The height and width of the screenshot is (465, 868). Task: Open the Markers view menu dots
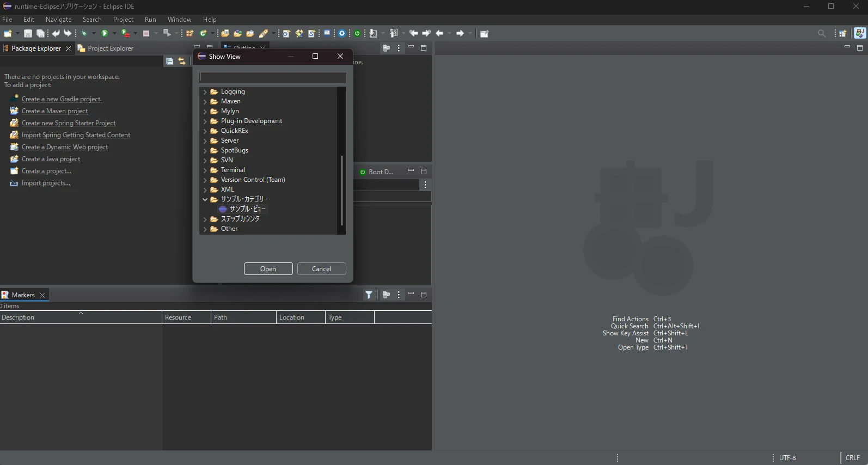pos(399,295)
